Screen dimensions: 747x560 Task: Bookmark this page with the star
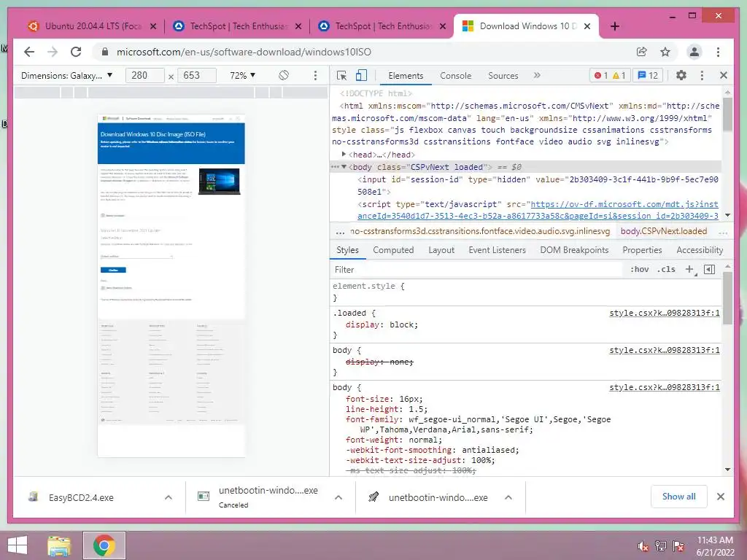665,52
